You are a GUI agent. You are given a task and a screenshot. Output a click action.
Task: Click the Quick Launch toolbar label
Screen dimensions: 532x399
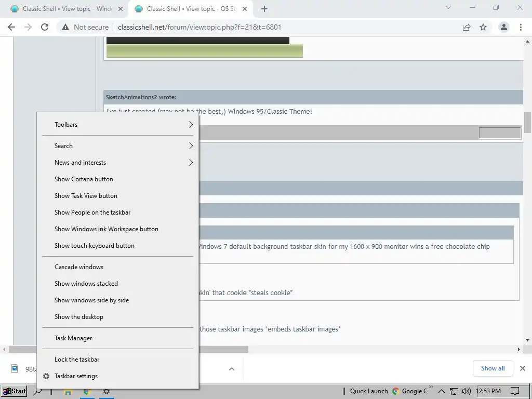pos(369,391)
